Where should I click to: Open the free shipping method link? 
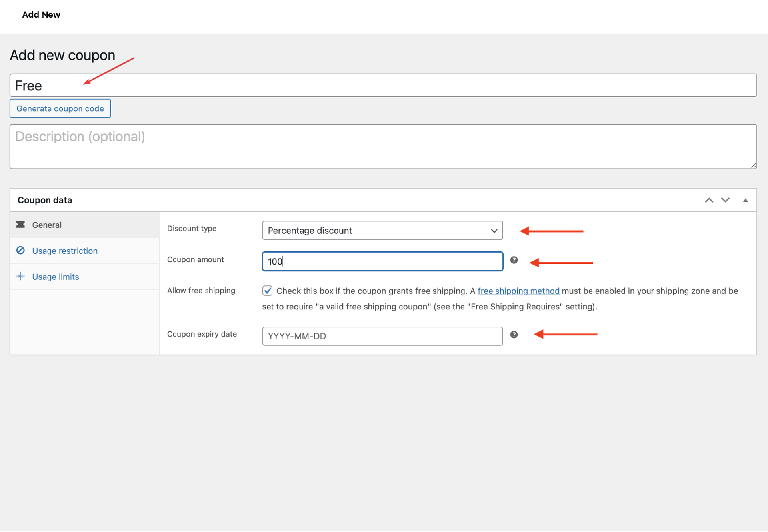tap(518, 291)
